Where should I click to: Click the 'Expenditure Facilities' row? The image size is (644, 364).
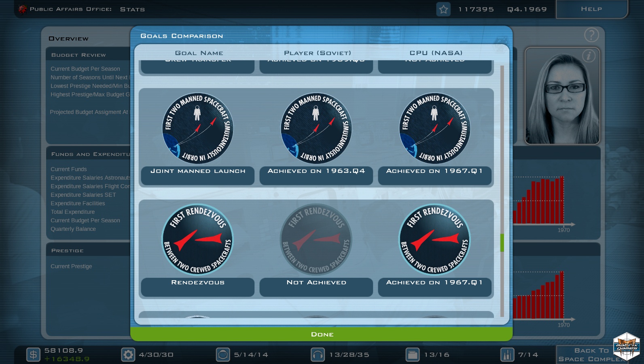click(78, 203)
